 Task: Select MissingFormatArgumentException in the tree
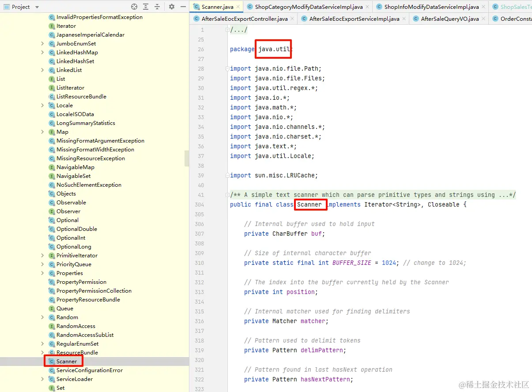[100, 141]
